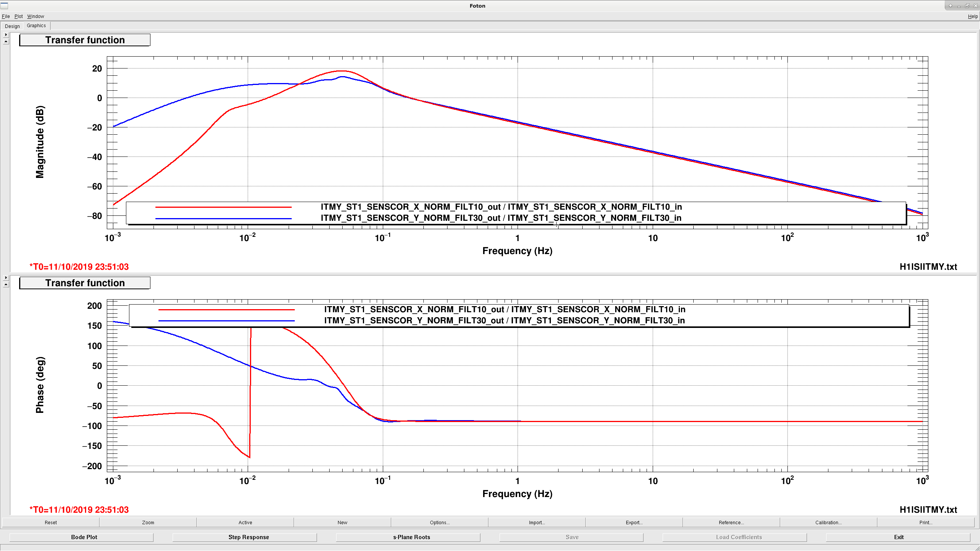
Task: Click up-arrow icon beside top plot
Action: coord(6,41)
